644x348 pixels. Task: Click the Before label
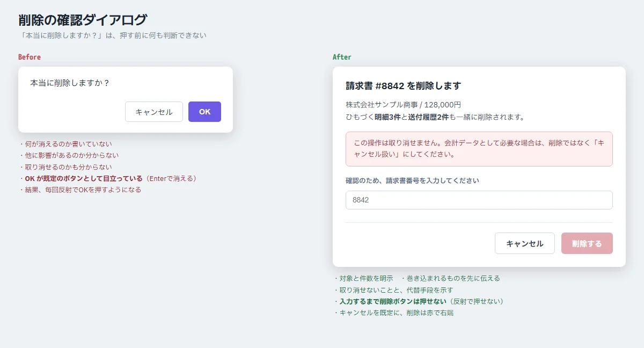tap(30, 57)
